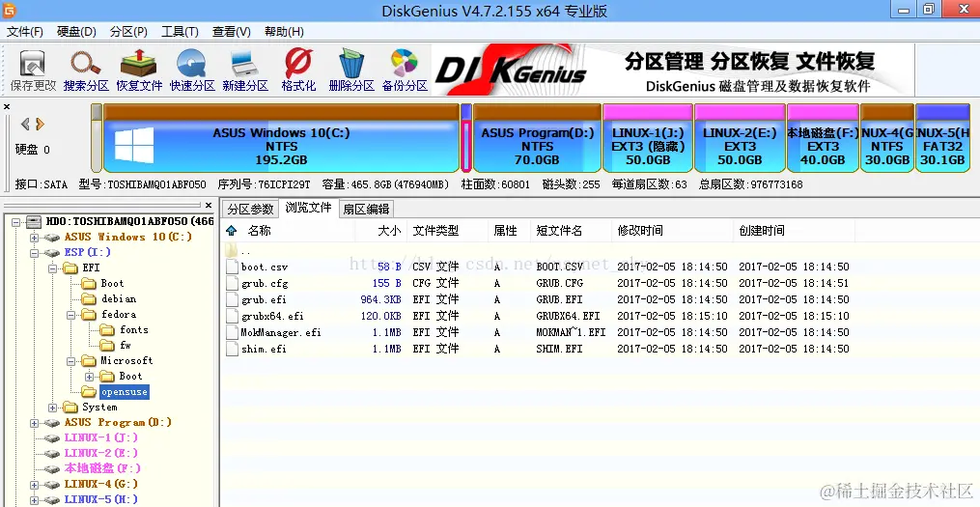Screen dimensions: 980x507
Task: Click the Quick Partition (快速分区) icon
Action: tap(192, 70)
